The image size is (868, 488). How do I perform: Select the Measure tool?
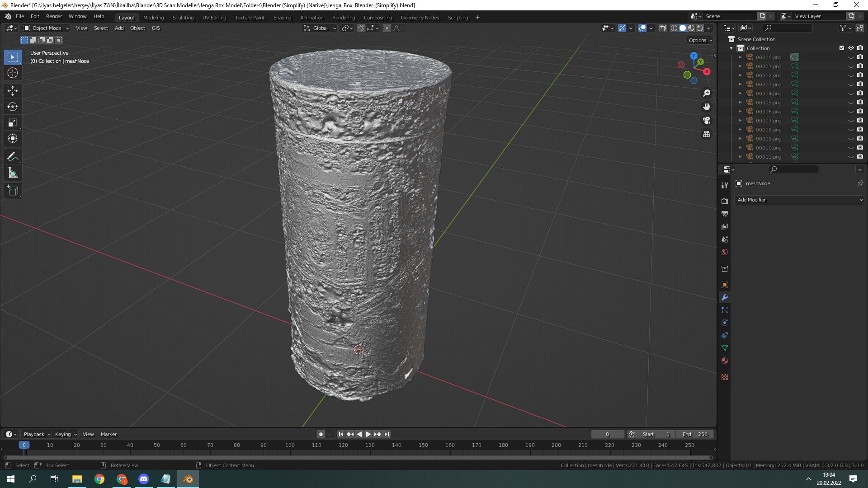point(13,172)
